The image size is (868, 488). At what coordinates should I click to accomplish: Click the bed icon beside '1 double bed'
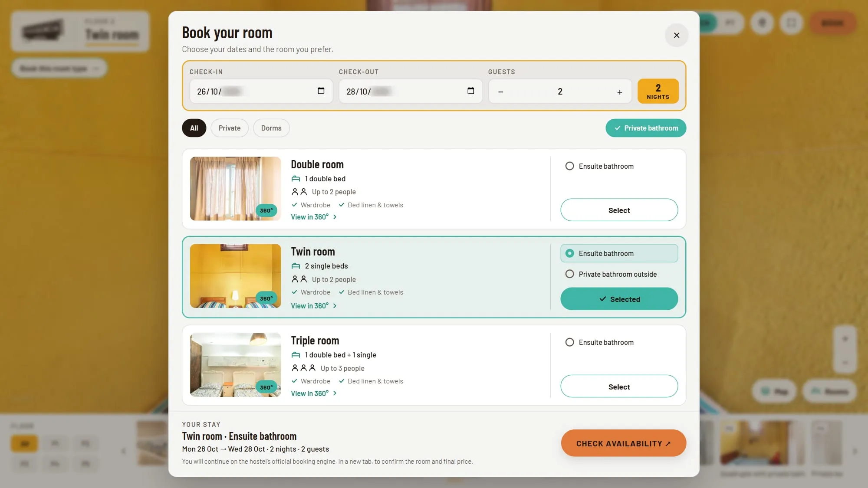tap(296, 179)
